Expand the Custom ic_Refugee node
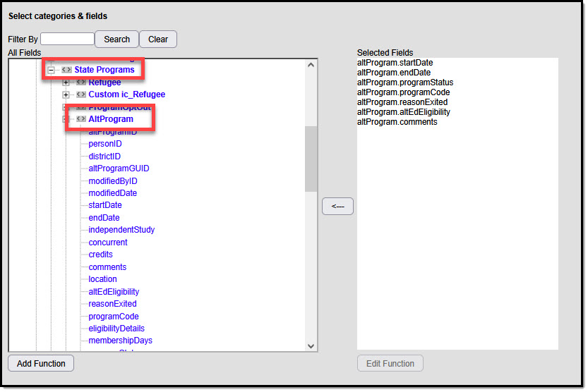Viewport: 588px width, 392px height. click(66, 94)
